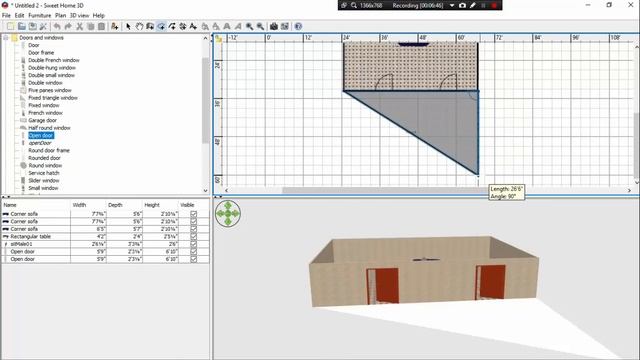
Task: Click the Create video icon
Action: pyautogui.click(x=285, y=26)
